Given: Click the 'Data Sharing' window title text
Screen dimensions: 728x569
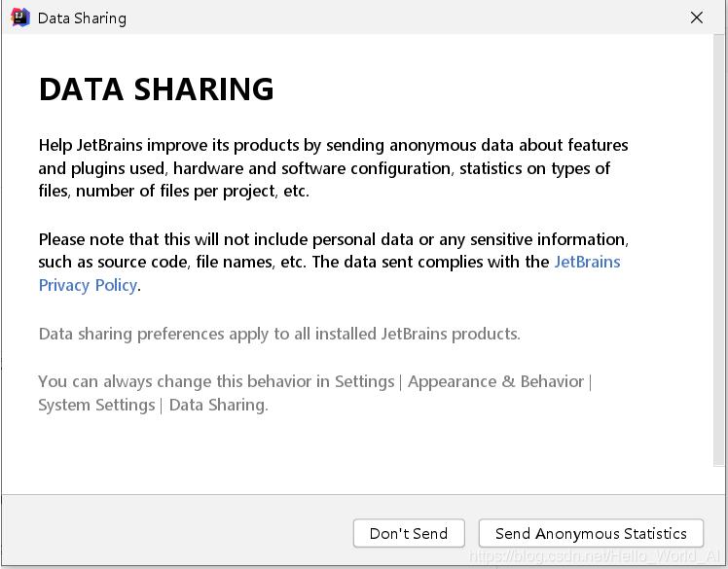Looking at the screenshot, I should (x=82, y=18).
